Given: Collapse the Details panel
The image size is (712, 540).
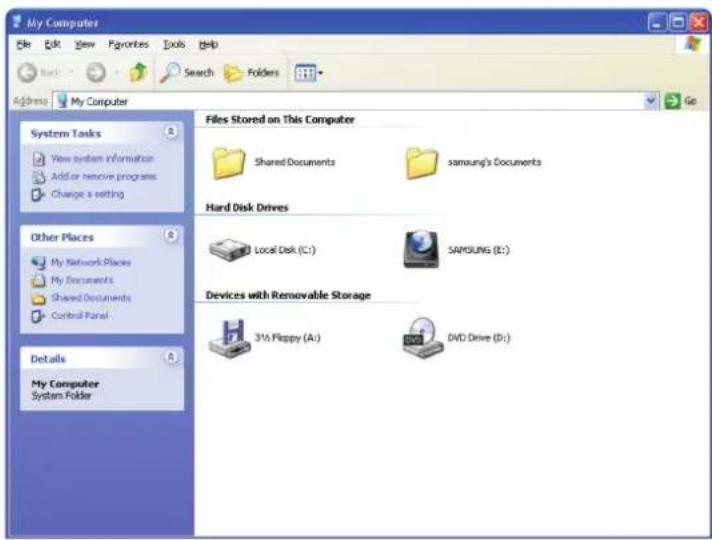Looking at the screenshot, I should [171, 357].
